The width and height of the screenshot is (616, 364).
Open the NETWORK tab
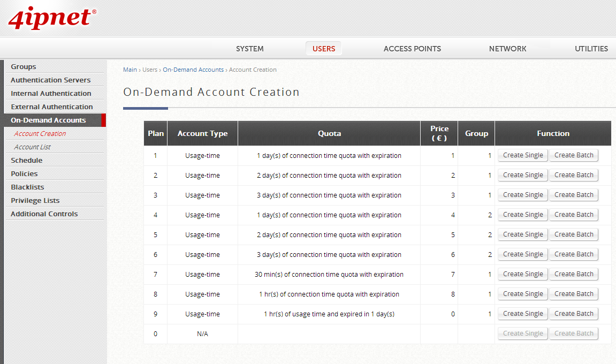point(507,49)
